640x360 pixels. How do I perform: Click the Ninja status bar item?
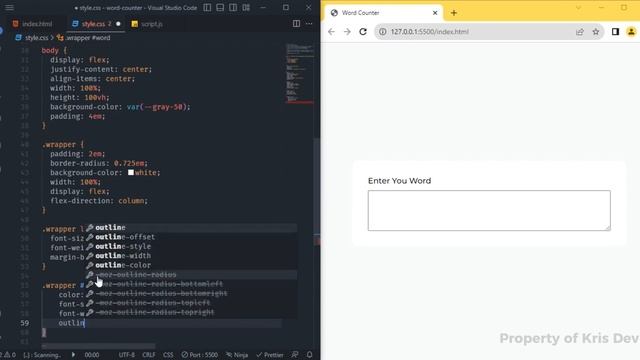click(237, 355)
